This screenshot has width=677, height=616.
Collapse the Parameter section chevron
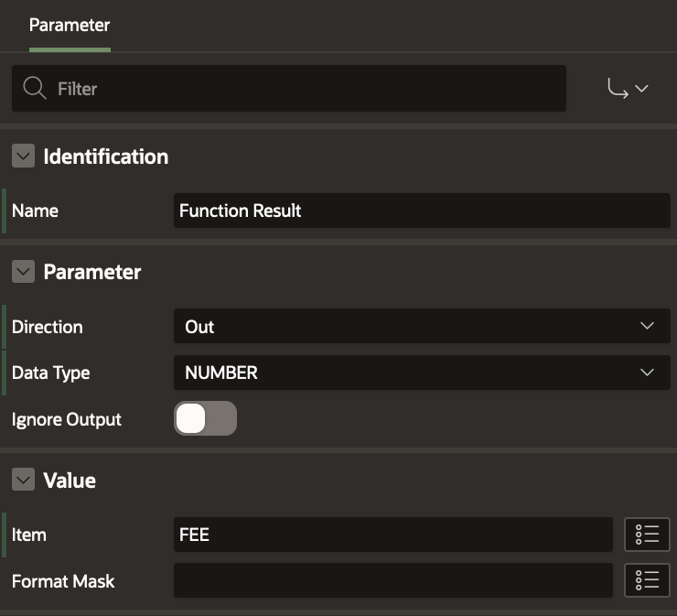24,272
